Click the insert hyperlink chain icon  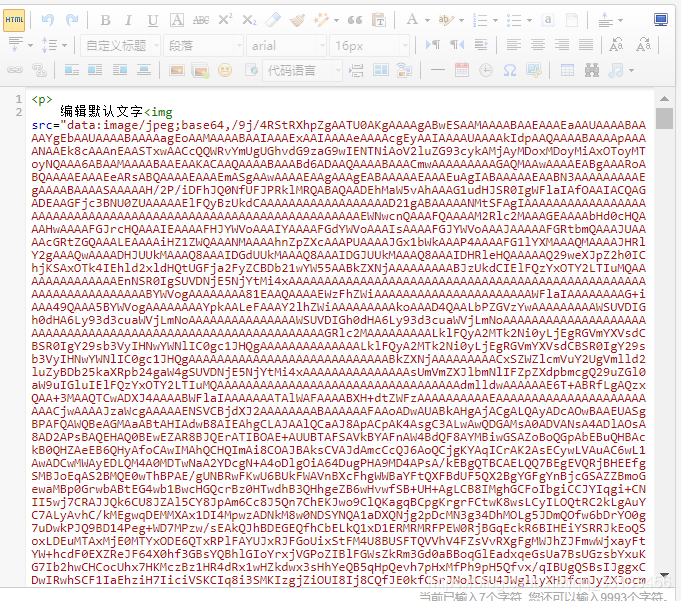coord(15,70)
